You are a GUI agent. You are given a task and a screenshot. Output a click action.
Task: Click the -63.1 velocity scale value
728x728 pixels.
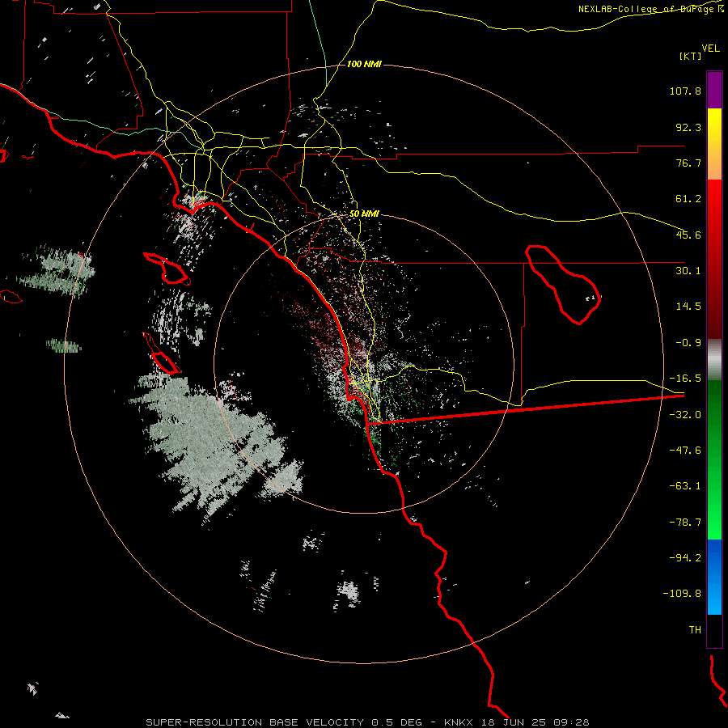(685, 486)
